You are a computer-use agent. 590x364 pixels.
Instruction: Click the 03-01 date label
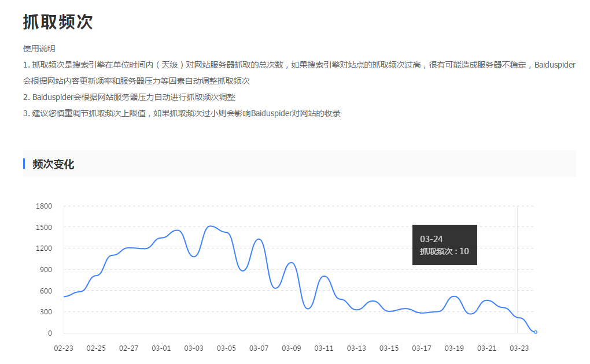pyautogui.click(x=160, y=348)
